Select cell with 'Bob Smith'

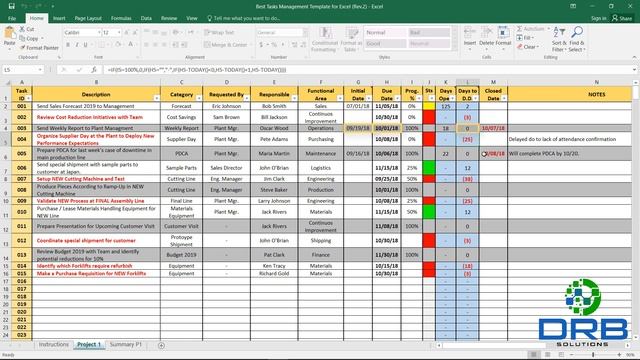pyautogui.click(x=274, y=106)
